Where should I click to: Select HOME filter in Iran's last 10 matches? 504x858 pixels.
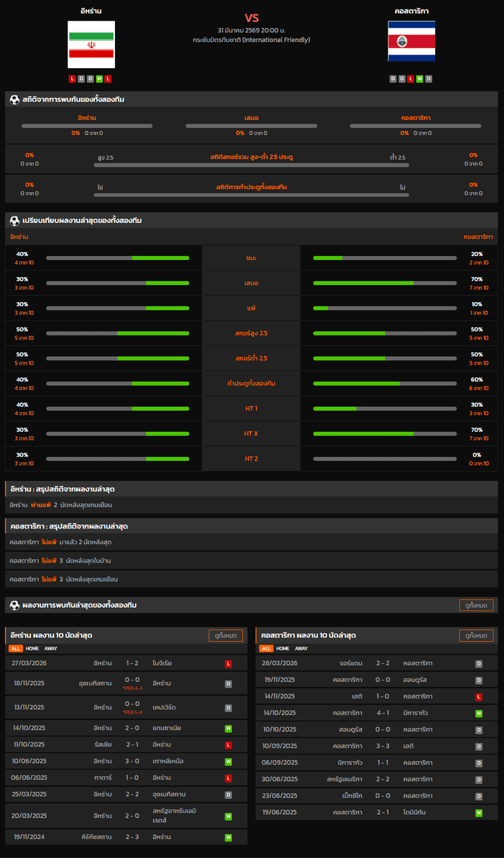(32, 649)
